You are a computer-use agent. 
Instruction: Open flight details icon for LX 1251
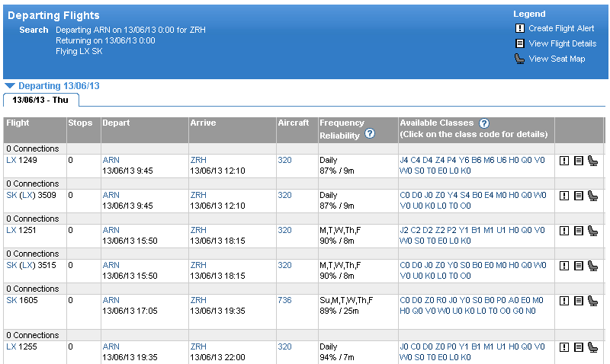click(579, 231)
